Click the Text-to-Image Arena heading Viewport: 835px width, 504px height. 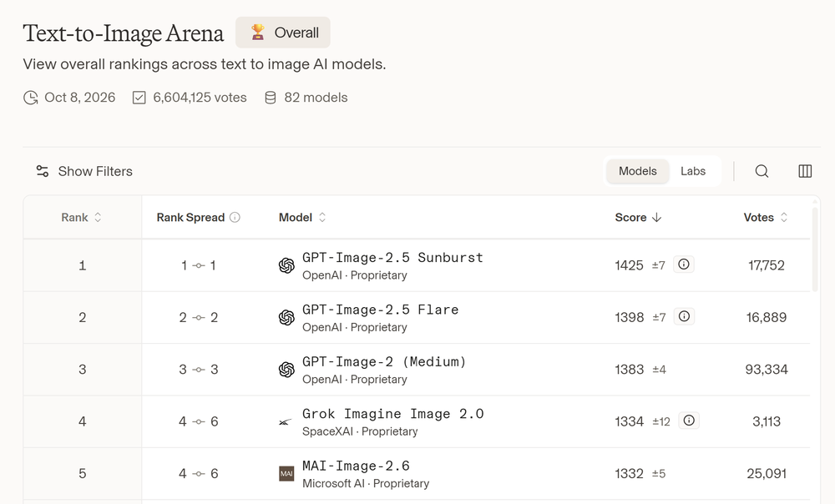click(124, 33)
